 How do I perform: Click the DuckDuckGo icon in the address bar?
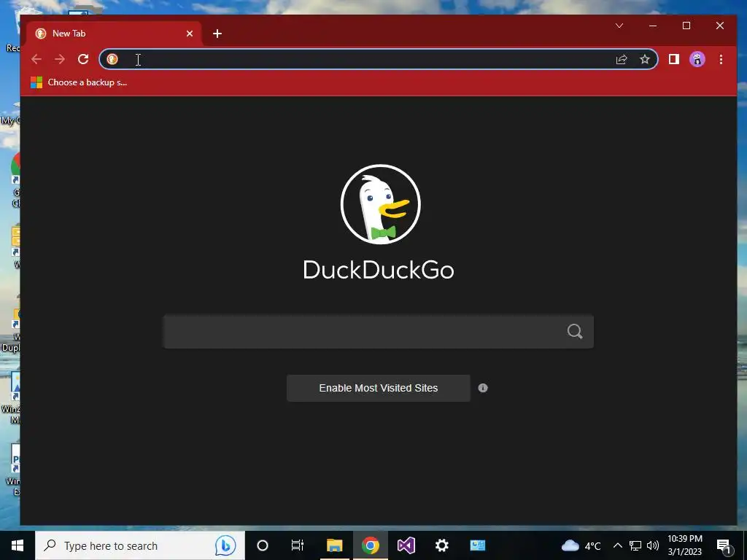[x=112, y=59]
